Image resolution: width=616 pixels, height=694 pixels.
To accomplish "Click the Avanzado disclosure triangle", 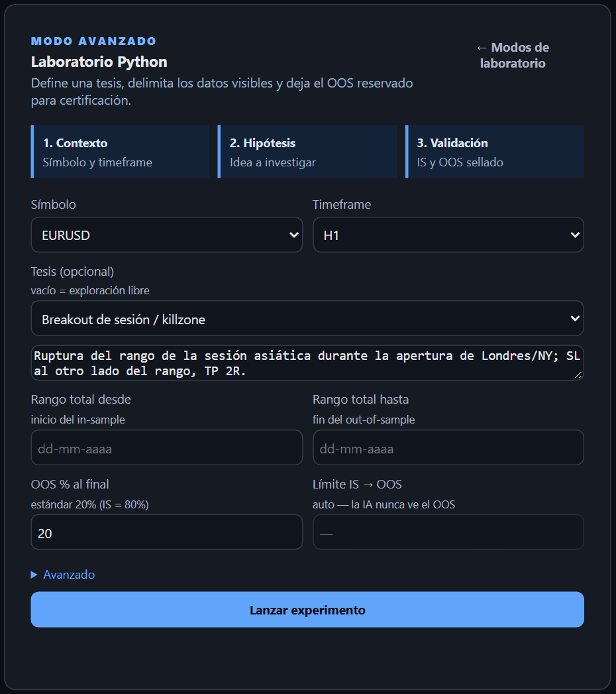I will click(x=34, y=575).
